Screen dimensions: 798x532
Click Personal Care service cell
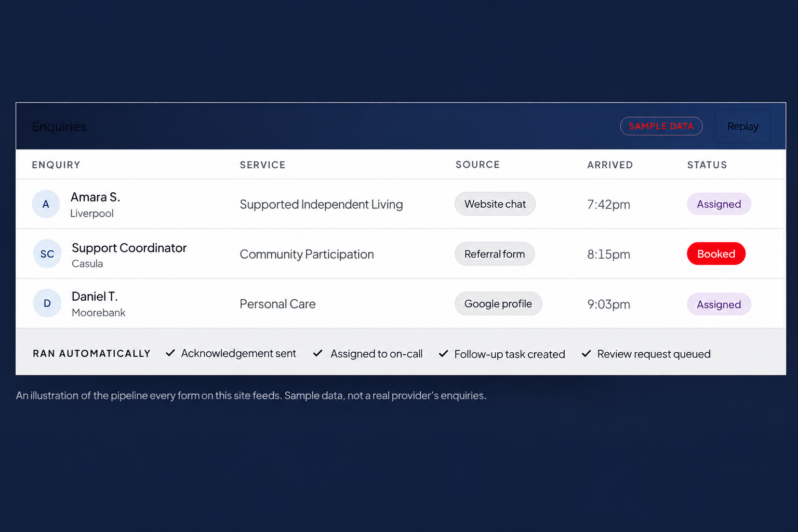(x=277, y=304)
